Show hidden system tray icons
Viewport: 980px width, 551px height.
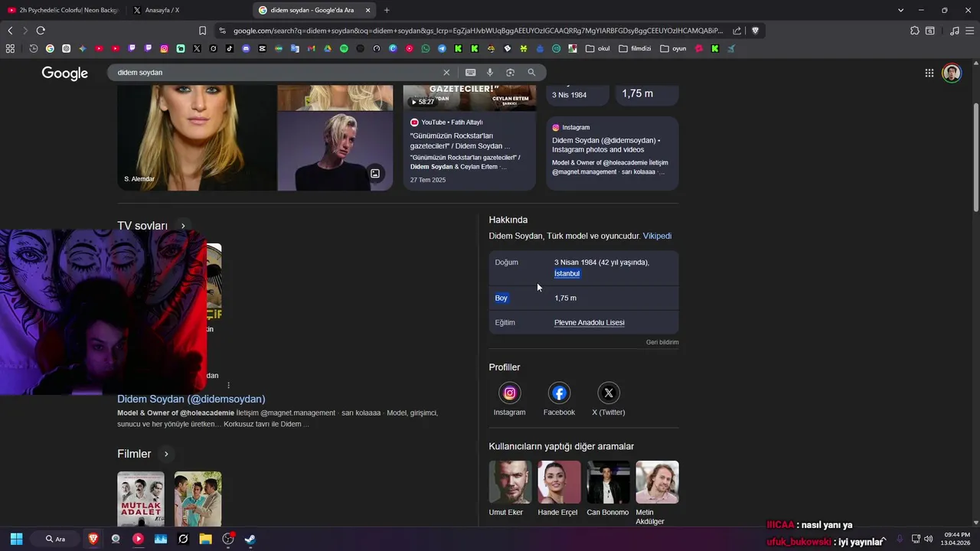click(884, 539)
